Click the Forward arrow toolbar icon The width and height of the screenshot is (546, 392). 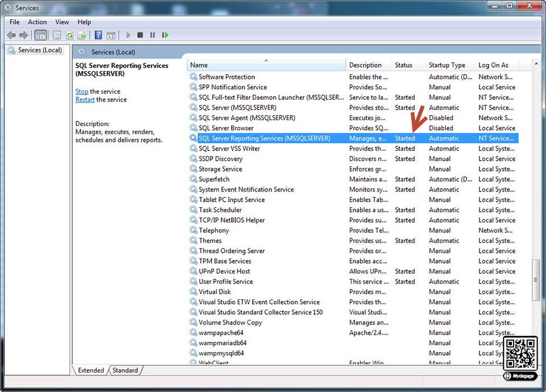tap(24, 35)
